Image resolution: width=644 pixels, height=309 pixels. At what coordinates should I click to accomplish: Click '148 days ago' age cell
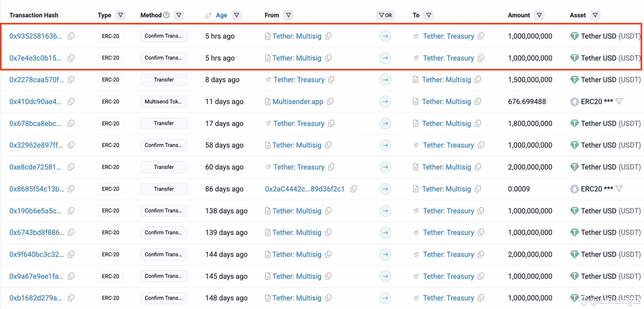point(226,298)
